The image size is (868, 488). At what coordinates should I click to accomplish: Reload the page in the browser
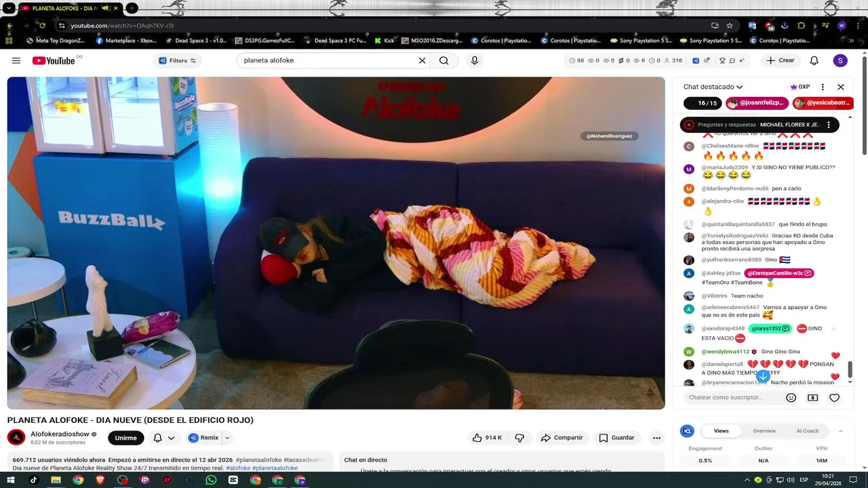coord(42,26)
